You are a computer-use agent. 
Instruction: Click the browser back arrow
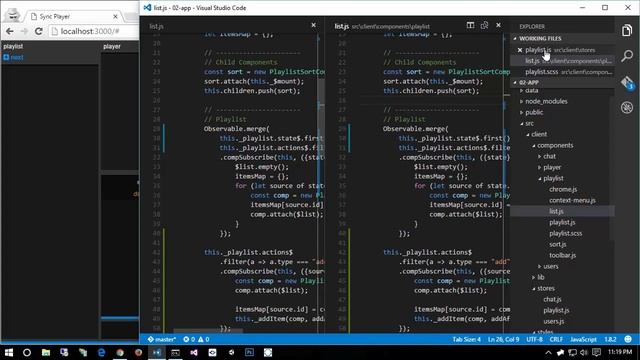pyautogui.click(x=10, y=31)
